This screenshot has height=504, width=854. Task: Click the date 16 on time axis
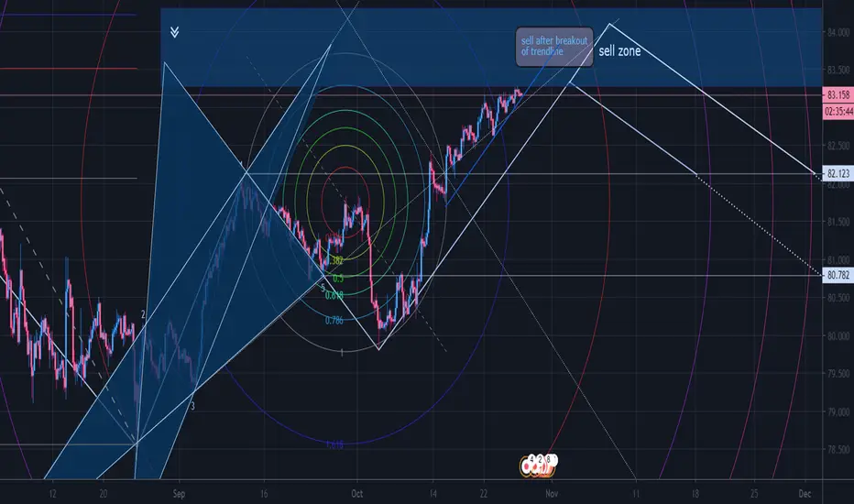(264, 494)
